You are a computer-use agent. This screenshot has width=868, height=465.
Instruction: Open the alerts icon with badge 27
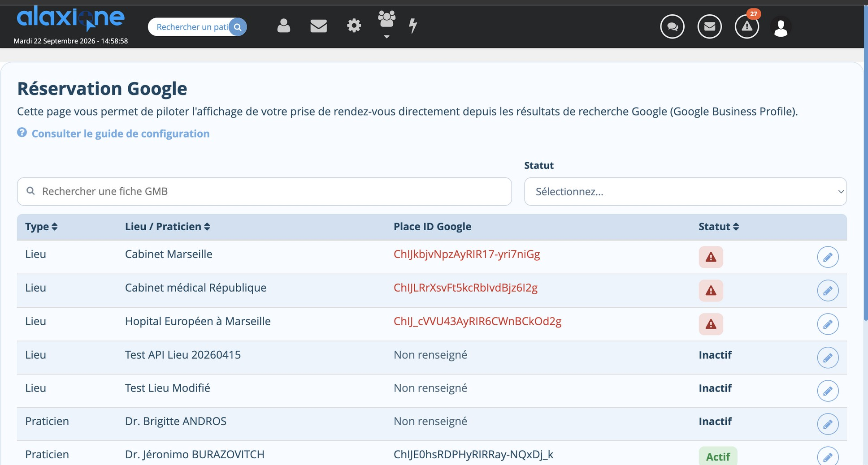pos(746,26)
